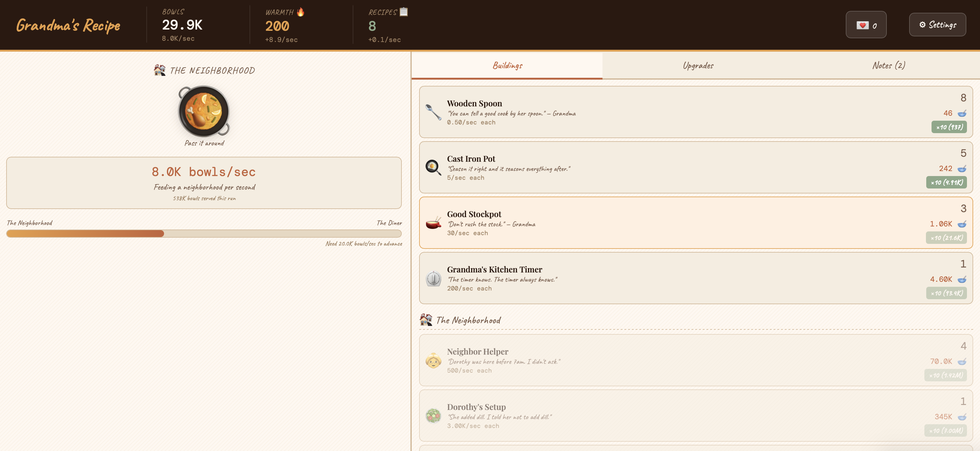Screen dimensions: 980x451
Task: Click 'Need 20.0K bowls/sec to advance' text
Action: coord(364,244)
